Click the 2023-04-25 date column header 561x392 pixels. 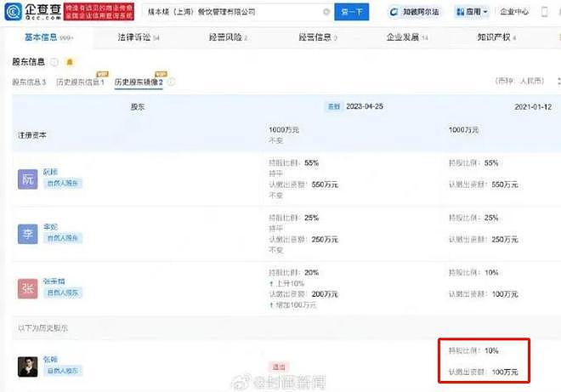[365, 106]
